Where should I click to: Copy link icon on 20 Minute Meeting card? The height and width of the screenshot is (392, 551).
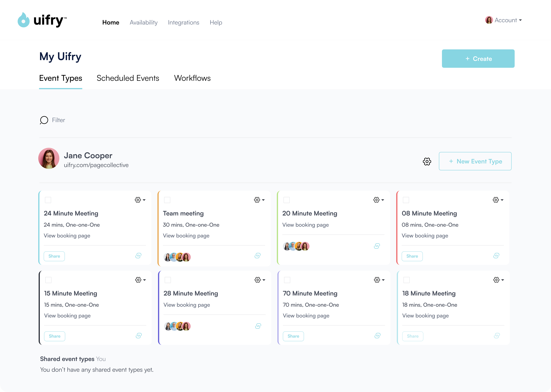pos(377,246)
